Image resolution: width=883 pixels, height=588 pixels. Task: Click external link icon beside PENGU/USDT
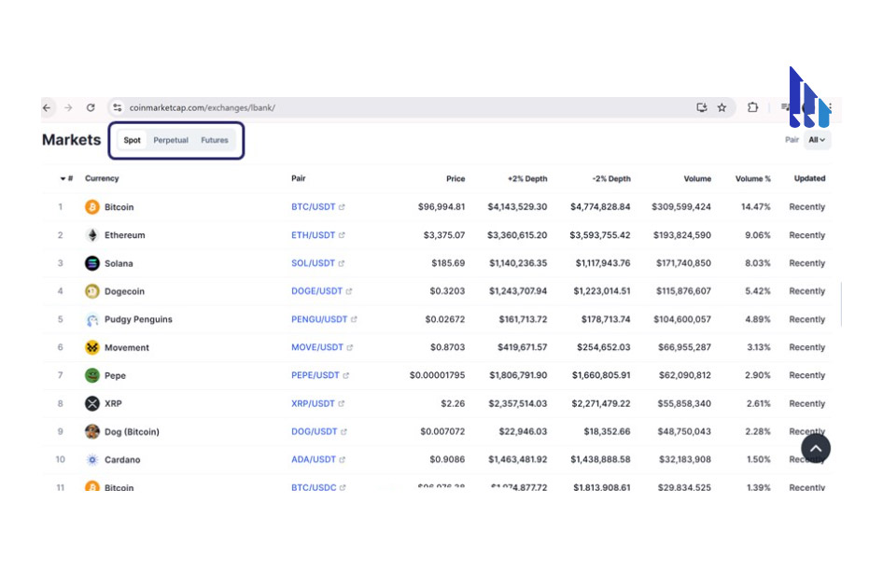pyautogui.click(x=354, y=319)
